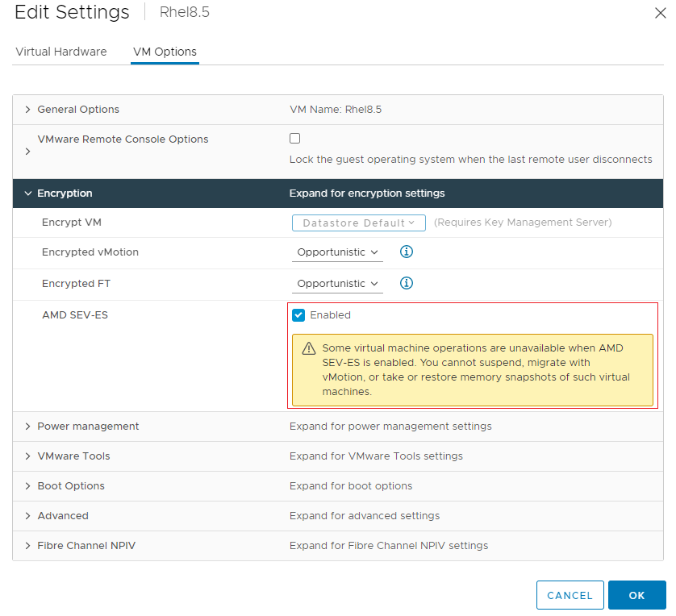Click the CANCEL button
Screen dimensions: 676x616
click(x=570, y=594)
